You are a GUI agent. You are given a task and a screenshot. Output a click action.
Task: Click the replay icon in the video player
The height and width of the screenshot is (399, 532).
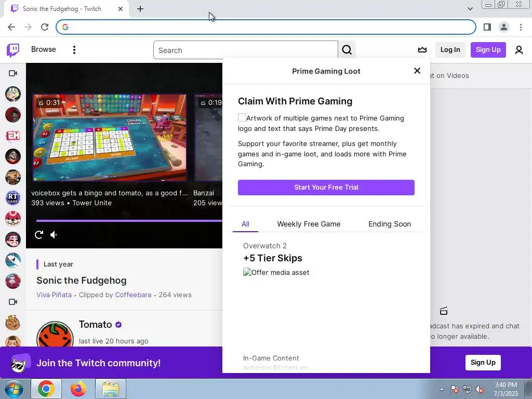[39, 234]
